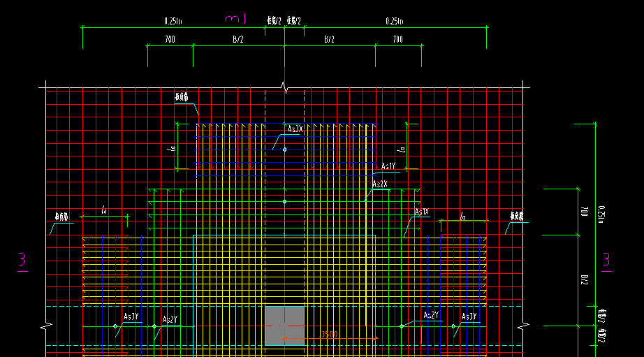Select the right As3Y label
The image size is (644, 357).
[x=469, y=316]
